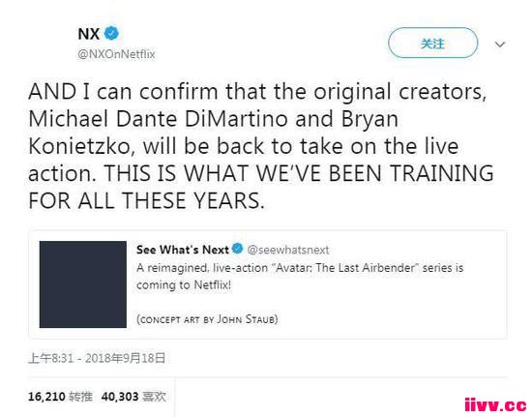Open the NX profile name
This screenshot has width=532, height=417.
pyautogui.click(x=89, y=34)
